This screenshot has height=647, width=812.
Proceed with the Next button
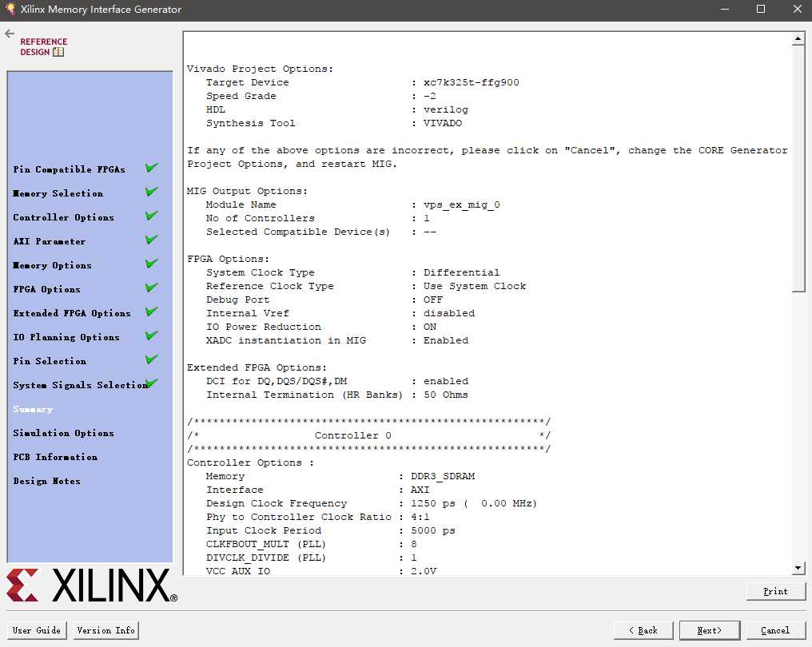(x=710, y=630)
